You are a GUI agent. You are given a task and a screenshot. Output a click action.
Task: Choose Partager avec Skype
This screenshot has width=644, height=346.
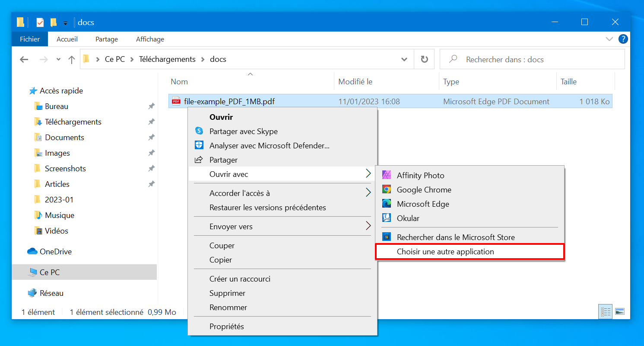point(282,131)
